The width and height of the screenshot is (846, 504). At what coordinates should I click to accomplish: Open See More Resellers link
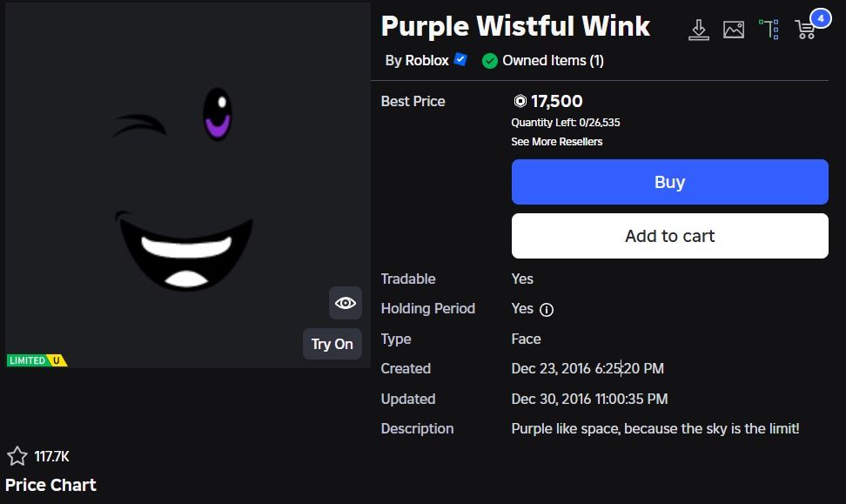tap(557, 141)
